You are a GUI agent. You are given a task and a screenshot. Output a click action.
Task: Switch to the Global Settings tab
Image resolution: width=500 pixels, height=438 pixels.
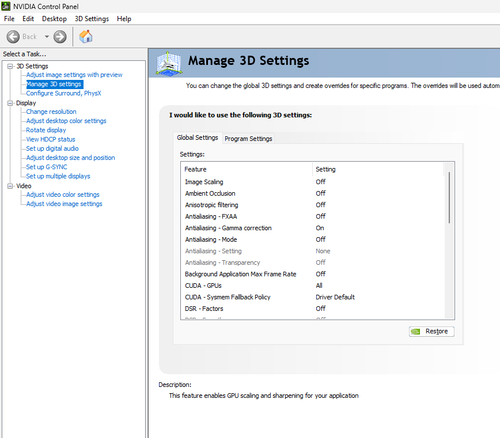197,138
